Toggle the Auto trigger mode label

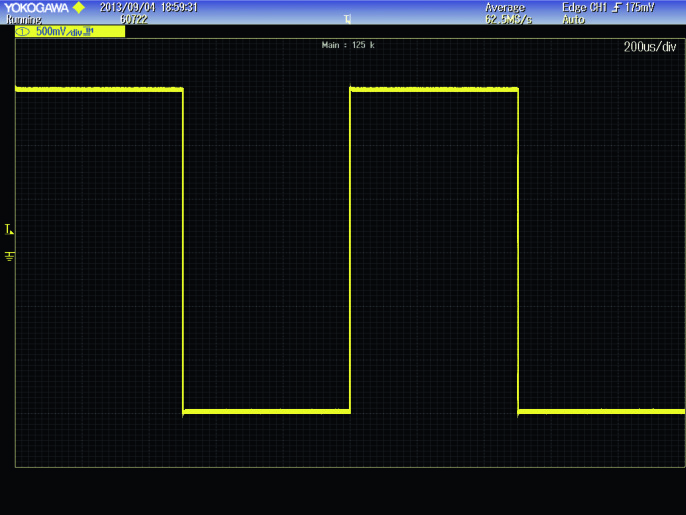pos(574,19)
